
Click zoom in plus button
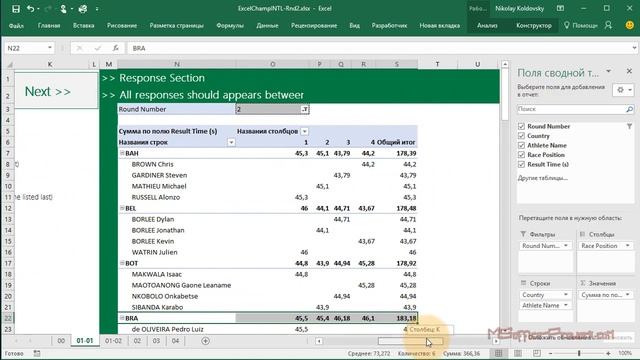[608, 353]
